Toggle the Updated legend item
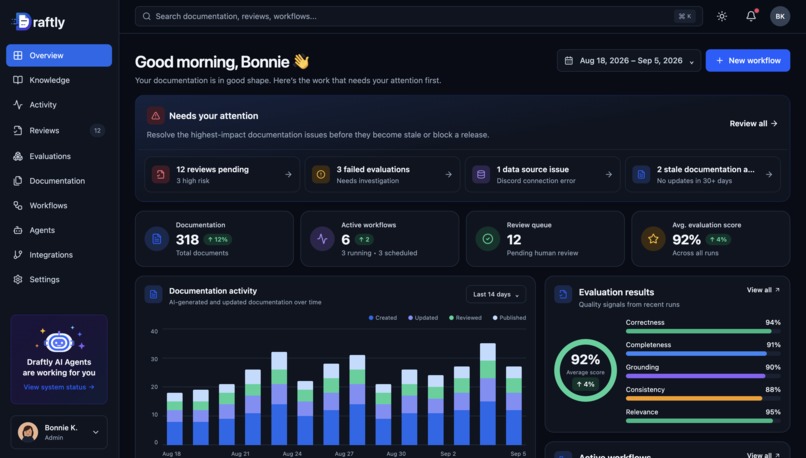 coord(423,318)
